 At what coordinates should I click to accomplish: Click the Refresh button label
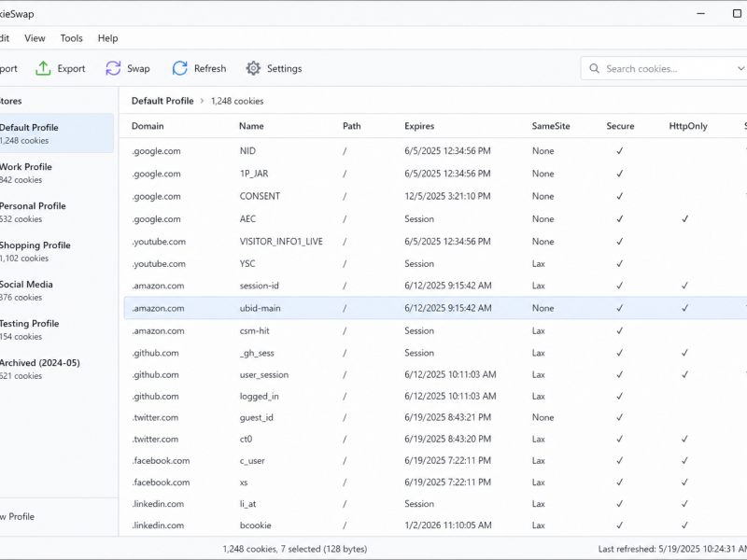[x=210, y=68]
